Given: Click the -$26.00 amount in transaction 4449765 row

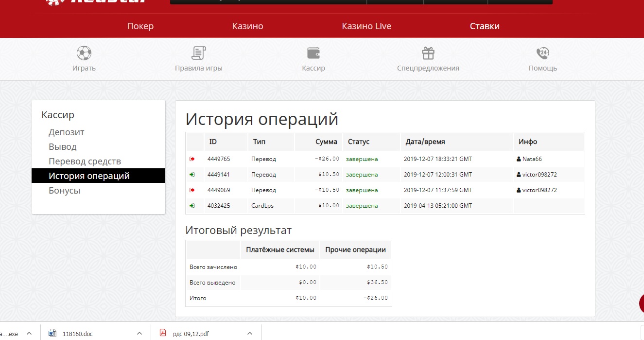Looking at the screenshot, I should [x=327, y=159].
